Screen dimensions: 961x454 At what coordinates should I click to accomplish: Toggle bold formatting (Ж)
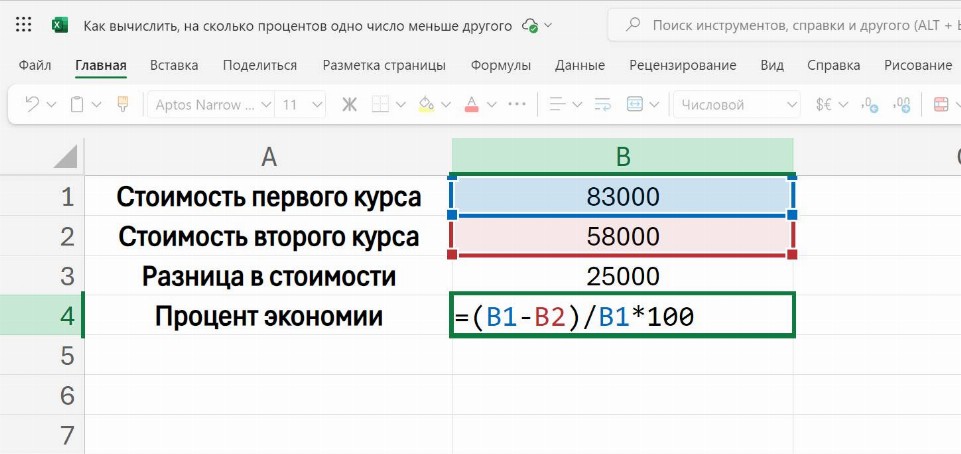point(349,104)
